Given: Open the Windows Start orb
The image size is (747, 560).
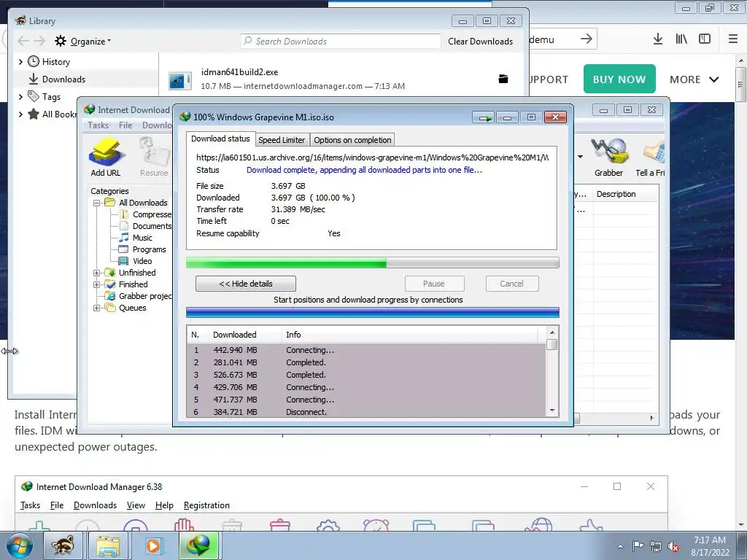Looking at the screenshot, I should tap(20, 546).
